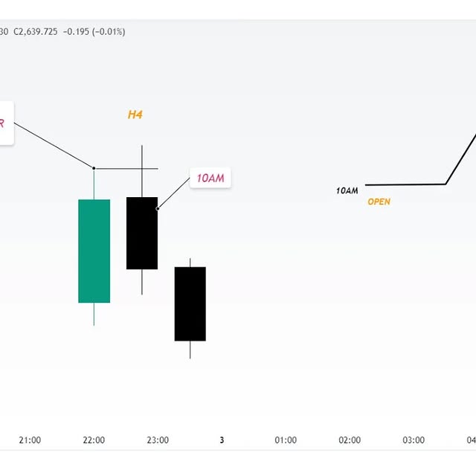Click the close price value C2,639.725
Image resolution: width=476 pixels, height=476 pixels.
(42, 31)
